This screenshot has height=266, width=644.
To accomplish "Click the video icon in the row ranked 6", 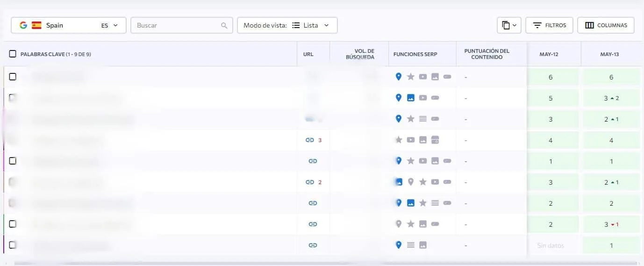I will [423, 77].
